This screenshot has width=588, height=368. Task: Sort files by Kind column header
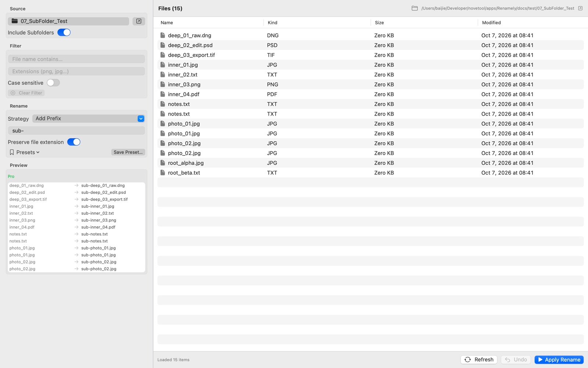click(272, 22)
